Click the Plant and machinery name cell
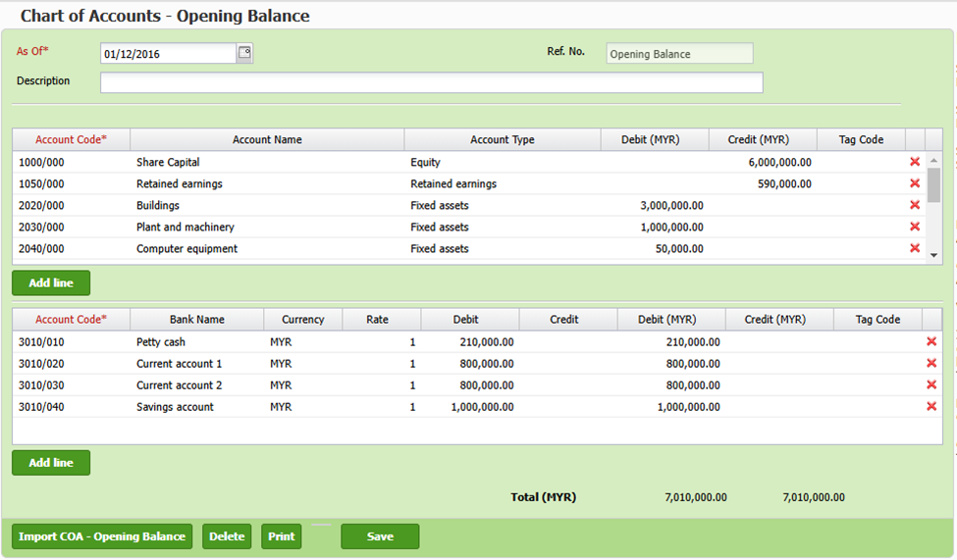This screenshot has width=957, height=560. pyautogui.click(x=267, y=227)
